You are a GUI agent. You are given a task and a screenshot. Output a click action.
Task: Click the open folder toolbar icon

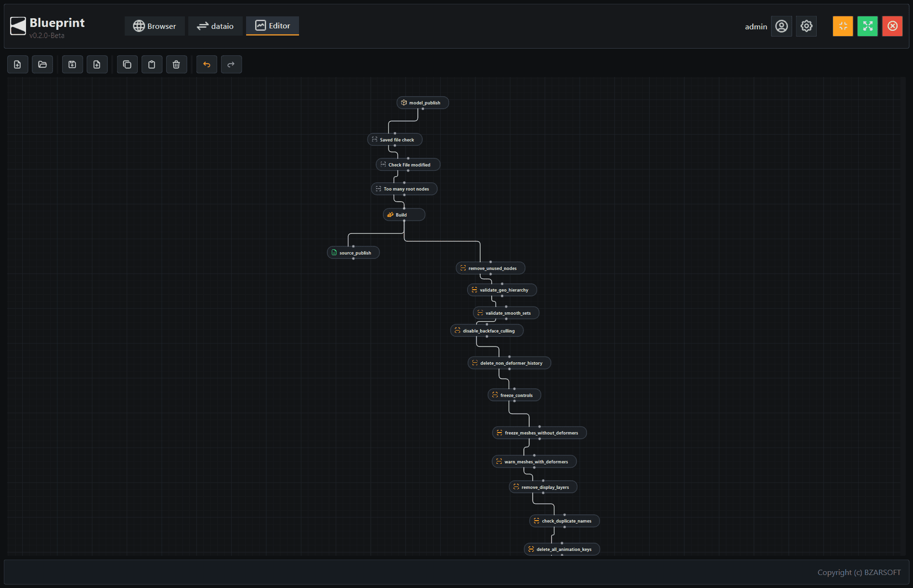[x=42, y=64]
